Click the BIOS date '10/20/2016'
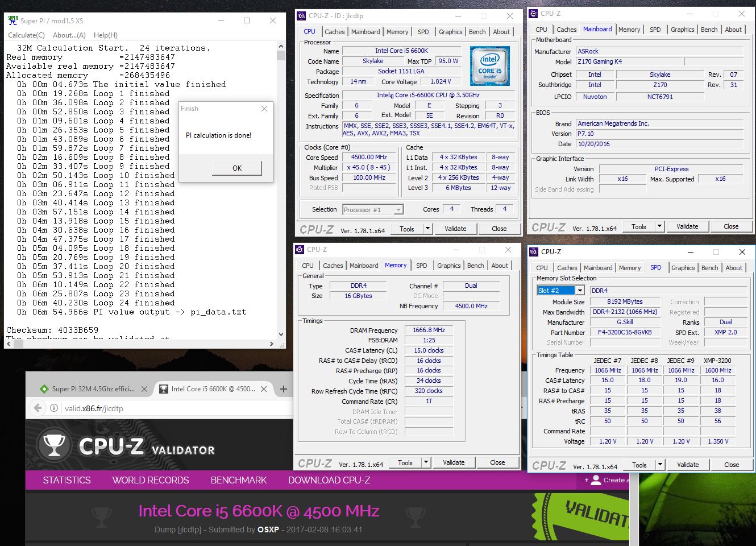The height and width of the screenshot is (546, 756). (660, 144)
